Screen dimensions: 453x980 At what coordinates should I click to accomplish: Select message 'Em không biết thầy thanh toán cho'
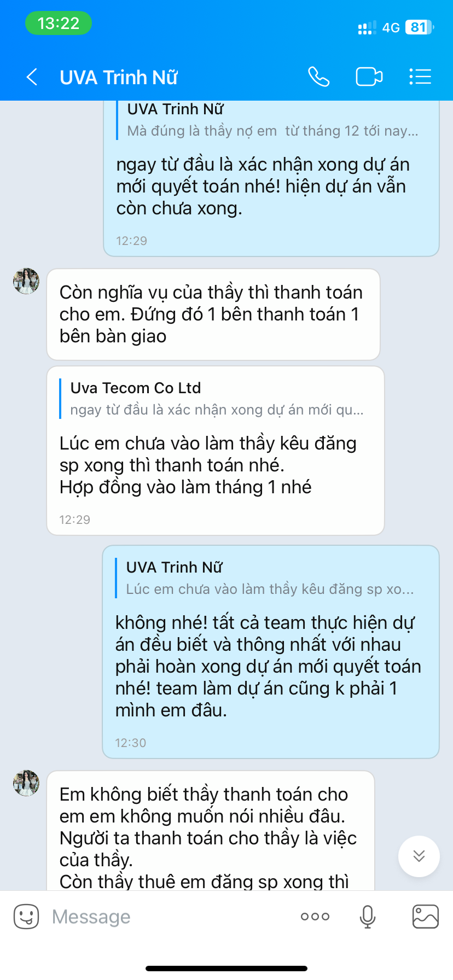211,831
